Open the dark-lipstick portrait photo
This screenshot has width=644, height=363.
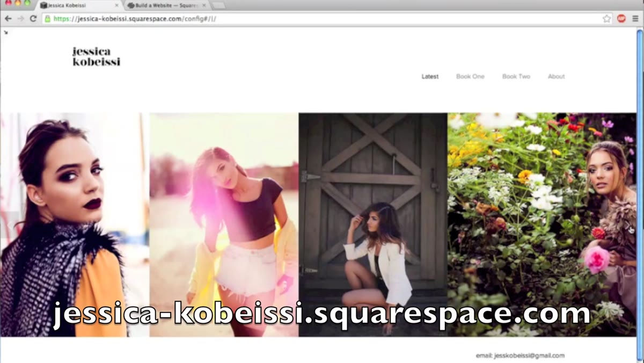(74, 224)
